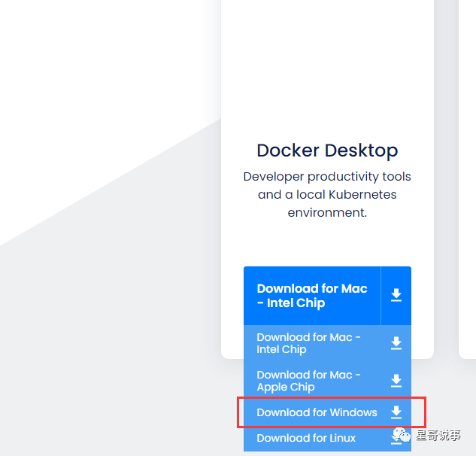
Task: Select lighter 'Download for Mac - Intel Chip' option
Action: (x=308, y=343)
